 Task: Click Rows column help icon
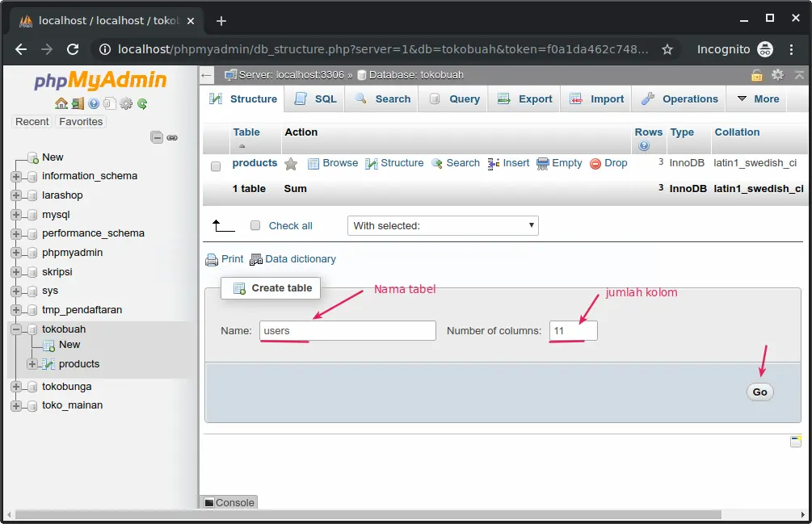coord(644,146)
